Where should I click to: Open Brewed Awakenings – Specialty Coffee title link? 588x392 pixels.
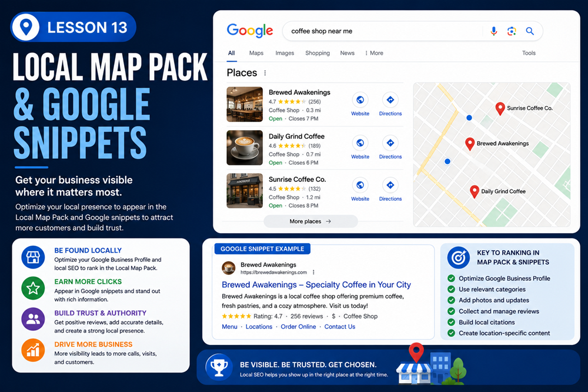pyautogui.click(x=316, y=285)
